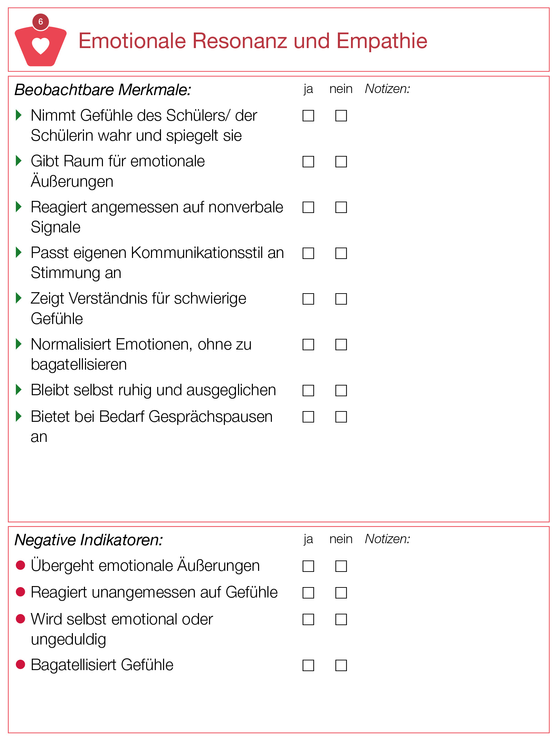Click the green arrow beside Gibt Raum

(x=19, y=161)
